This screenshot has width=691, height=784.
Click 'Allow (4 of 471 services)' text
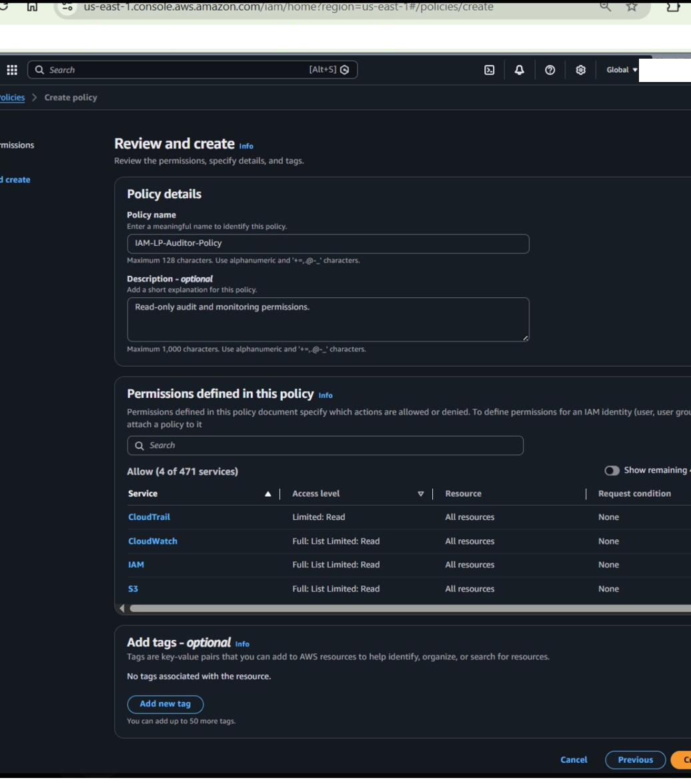(183, 471)
